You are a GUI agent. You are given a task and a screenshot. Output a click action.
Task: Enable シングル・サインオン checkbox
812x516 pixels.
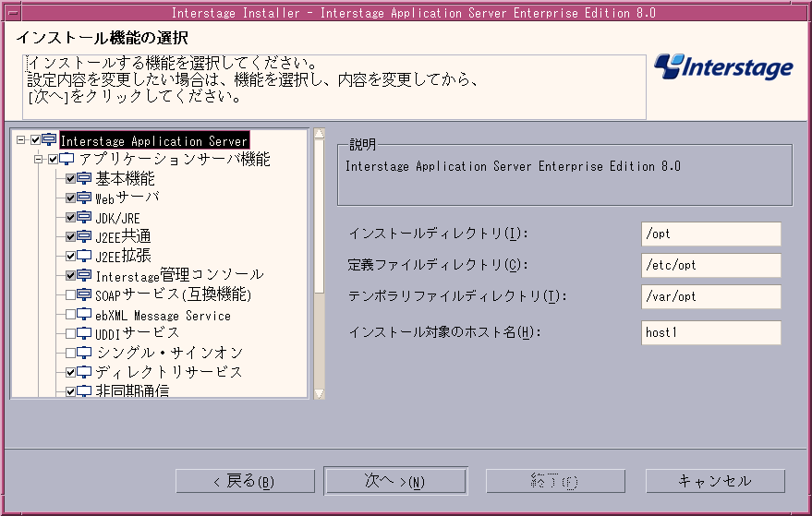(70, 353)
